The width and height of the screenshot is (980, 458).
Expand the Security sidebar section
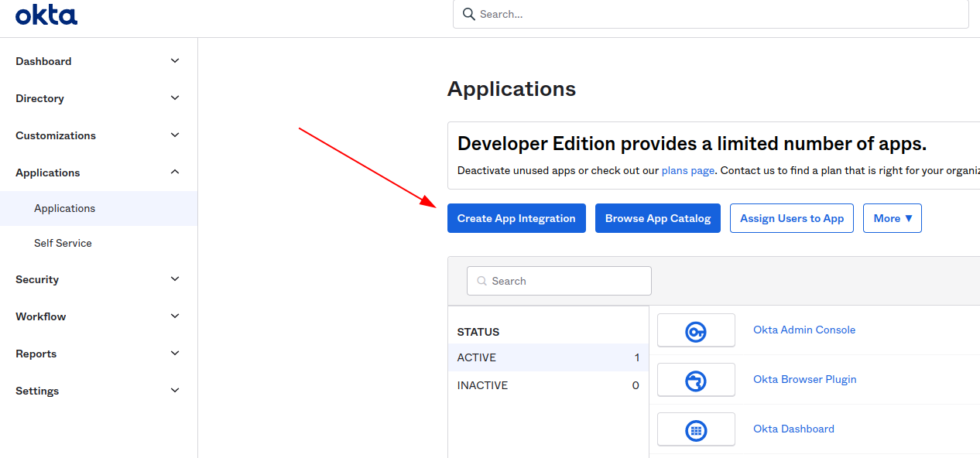[98, 279]
